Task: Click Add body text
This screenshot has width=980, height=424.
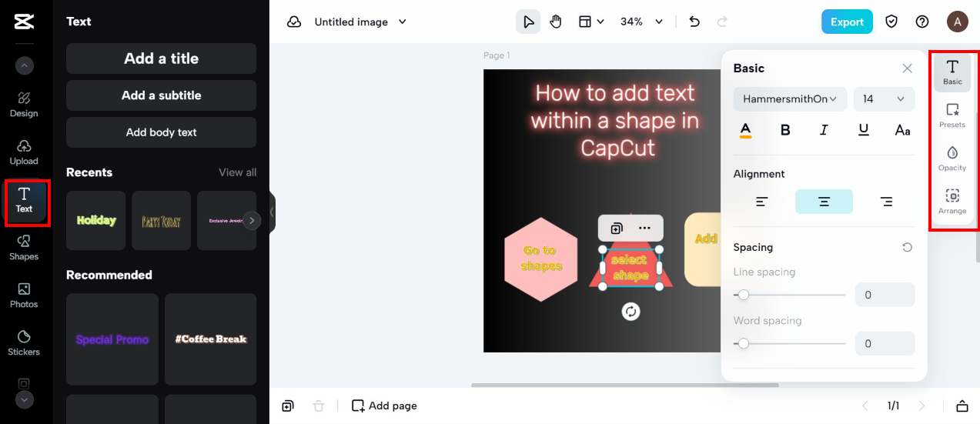Action: click(x=161, y=132)
